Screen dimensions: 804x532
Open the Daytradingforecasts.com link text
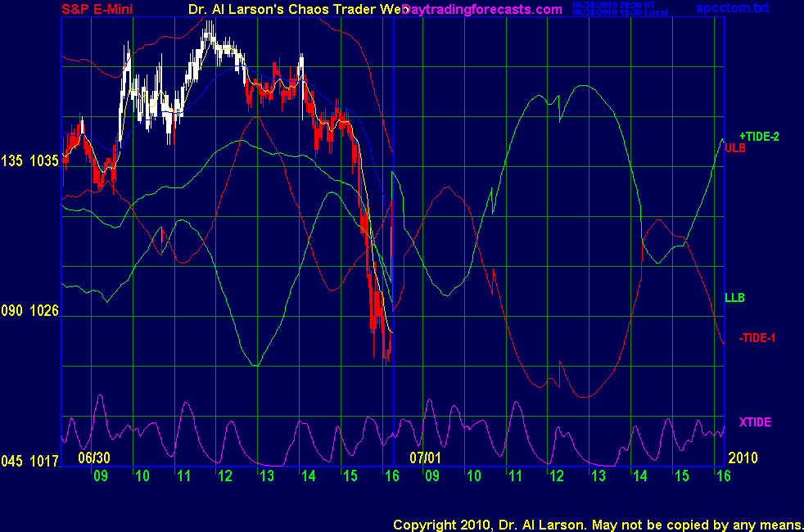tap(482, 9)
